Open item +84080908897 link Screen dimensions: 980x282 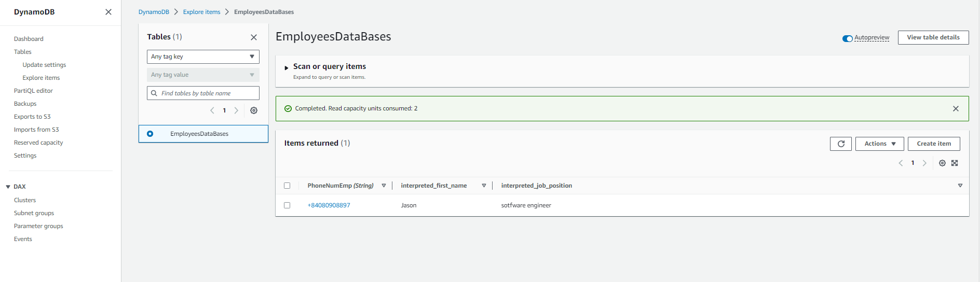[x=329, y=205]
